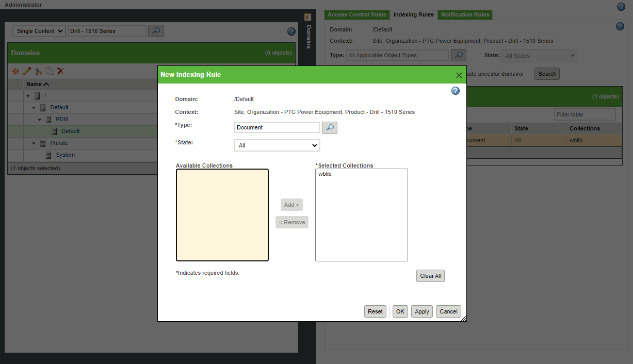Click the Type field containing Document
The height and width of the screenshot is (364, 633).
point(277,127)
